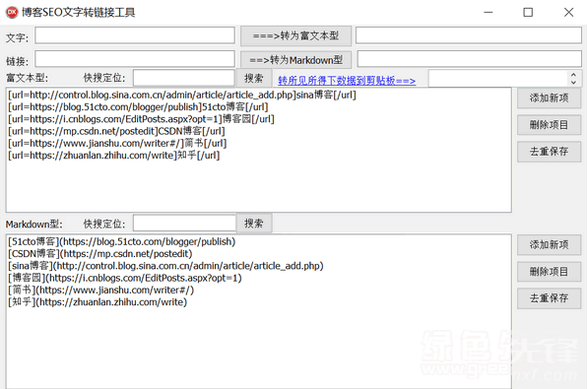Click the 富文本型 quick search field

tap(184, 78)
